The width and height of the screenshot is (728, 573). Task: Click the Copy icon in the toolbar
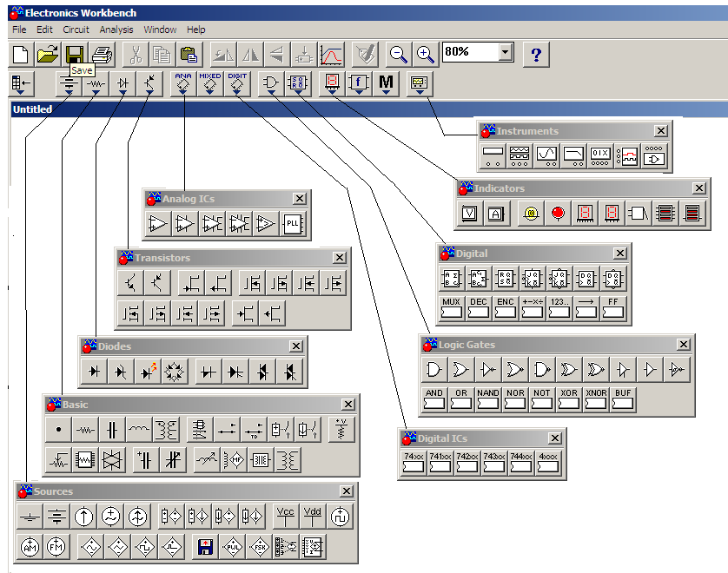pos(162,55)
